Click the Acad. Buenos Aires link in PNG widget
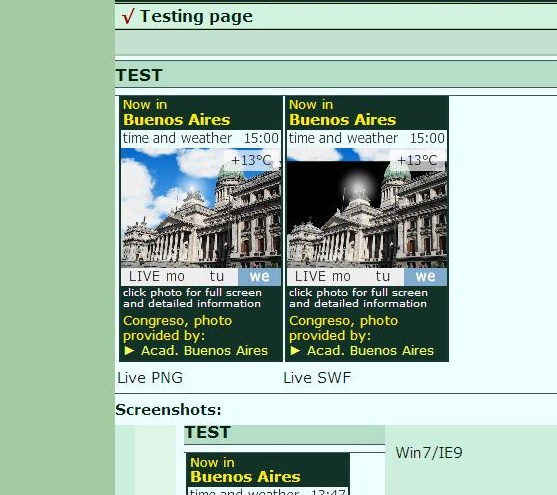The width and height of the screenshot is (557, 495). pyautogui.click(x=204, y=351)
